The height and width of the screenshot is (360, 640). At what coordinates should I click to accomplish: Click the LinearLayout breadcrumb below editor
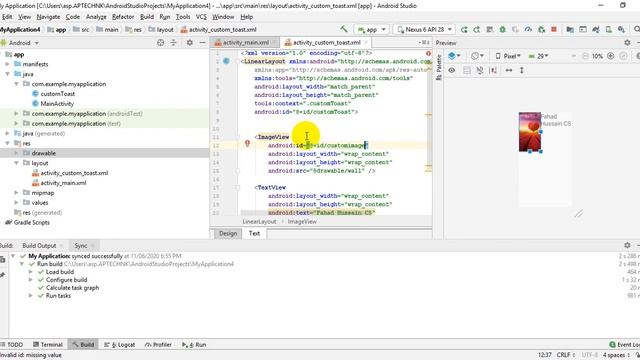pyautogui.click(x=259, y=222)
